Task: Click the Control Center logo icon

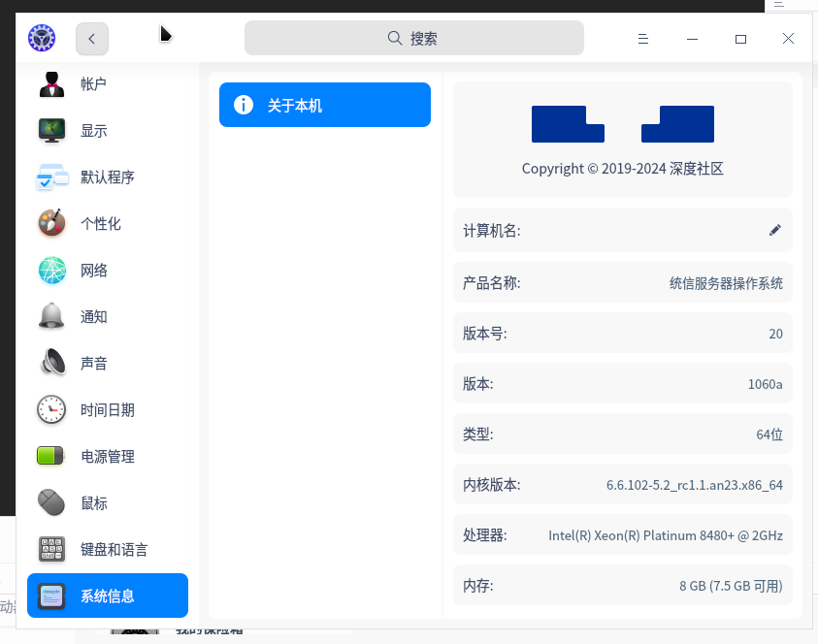Action: (x=42, y=39)
